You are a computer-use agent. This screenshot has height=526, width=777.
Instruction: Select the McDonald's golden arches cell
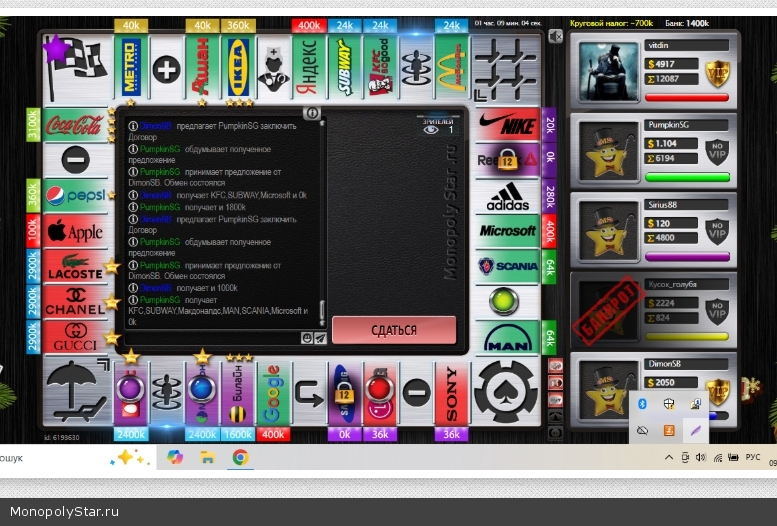(451, 68)
